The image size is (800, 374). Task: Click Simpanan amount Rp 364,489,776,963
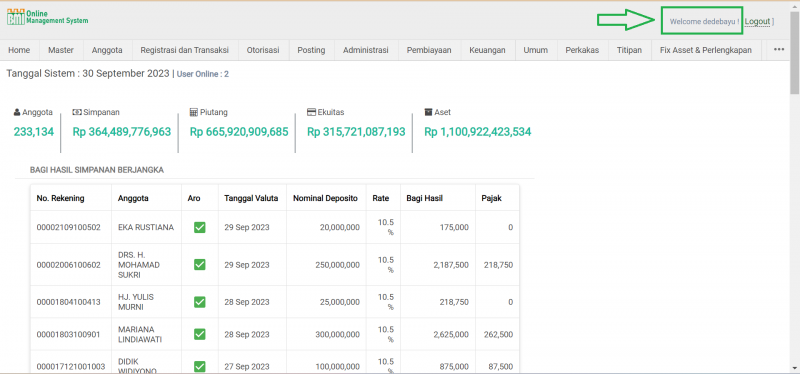(121, 132)
